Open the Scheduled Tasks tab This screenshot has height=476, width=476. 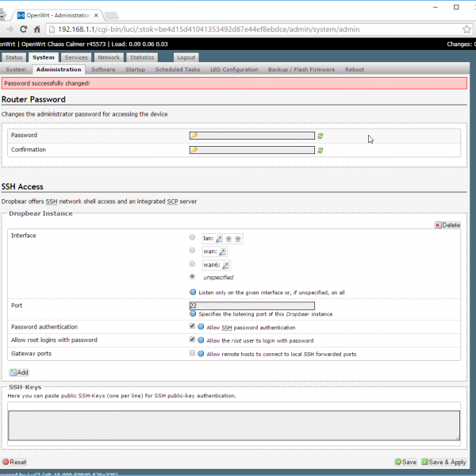coord(178,70)
